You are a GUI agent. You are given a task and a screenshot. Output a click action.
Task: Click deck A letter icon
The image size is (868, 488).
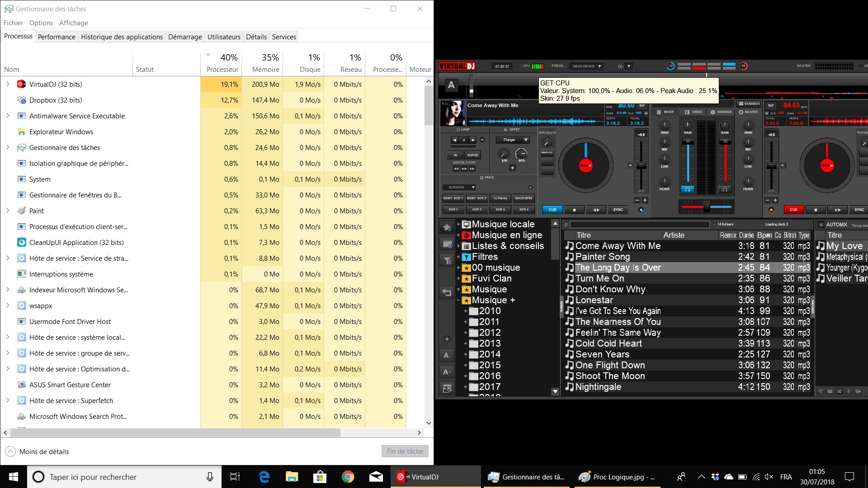[451, 85]
